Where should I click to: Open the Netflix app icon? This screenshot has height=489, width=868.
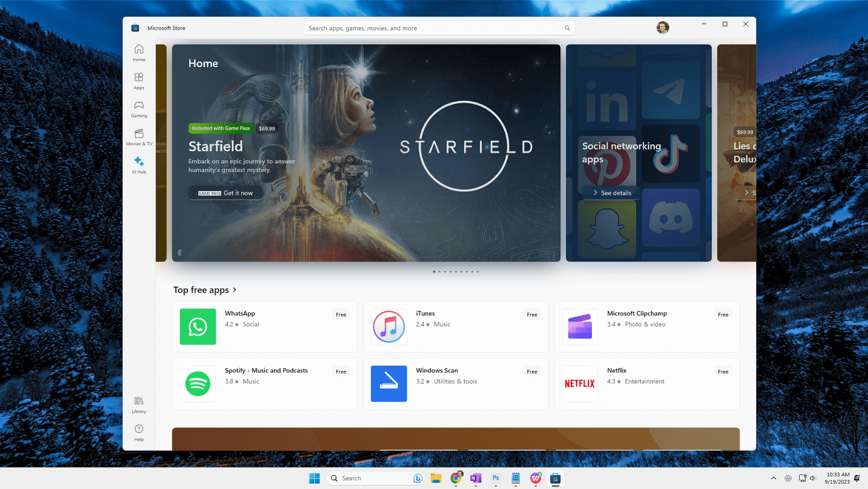click(580, 383)
